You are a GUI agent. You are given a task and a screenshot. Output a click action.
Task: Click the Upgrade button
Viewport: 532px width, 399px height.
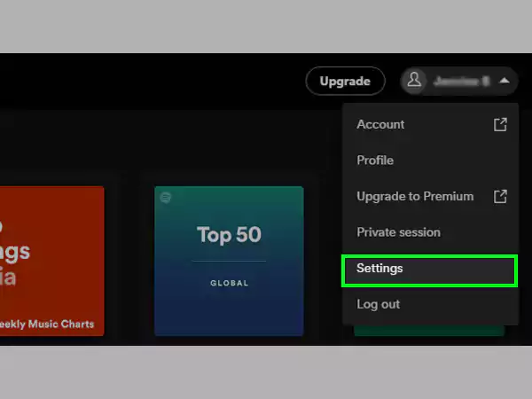coord(346,81)
